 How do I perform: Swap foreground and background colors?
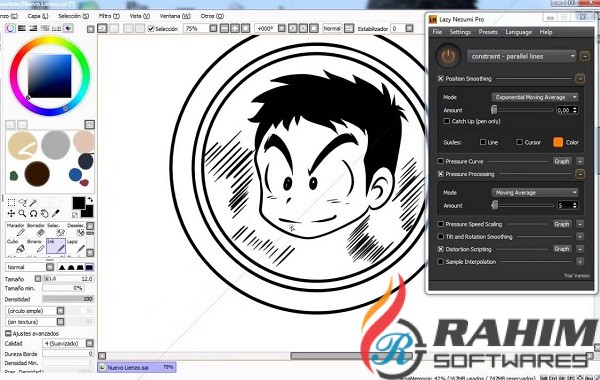[x=90, y=200]
